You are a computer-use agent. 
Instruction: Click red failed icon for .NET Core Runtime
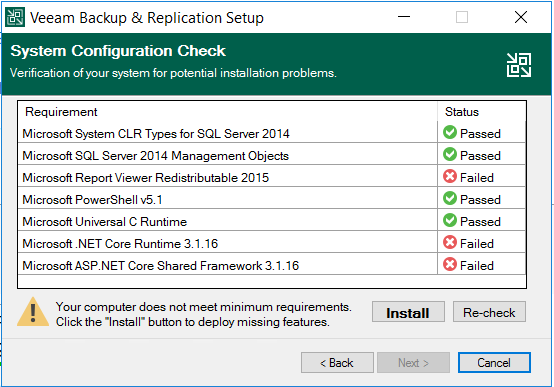point(450,242)
